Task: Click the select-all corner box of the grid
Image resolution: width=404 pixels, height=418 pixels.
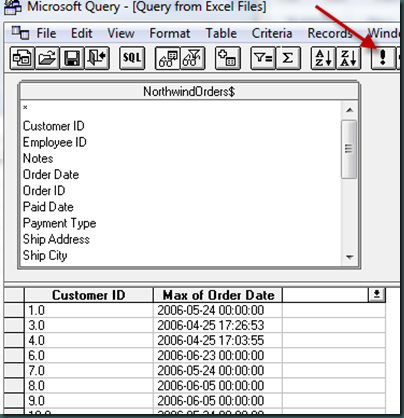Action: 14,295
